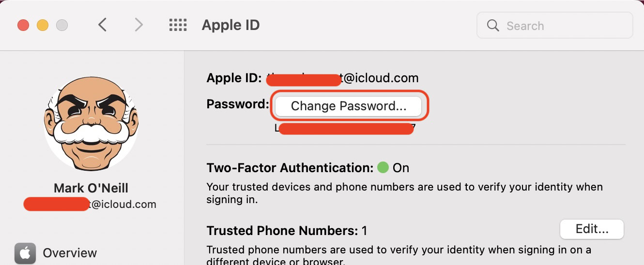Minimize the window with yellow button

tap(43, 25)
